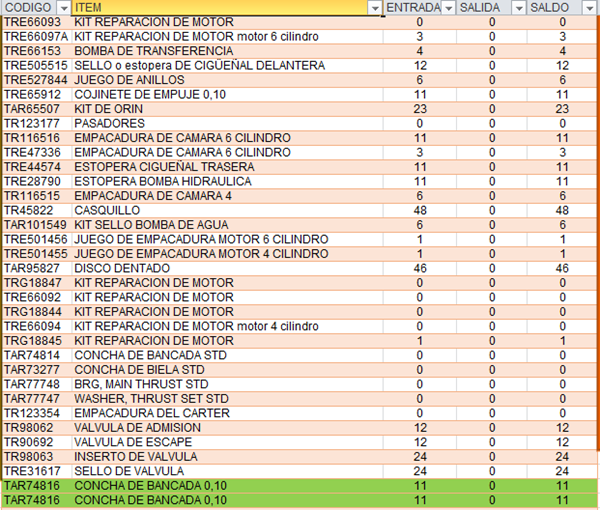Click SALIDA value 0 for VALVULA DE ESCAPE

(492, 442)
